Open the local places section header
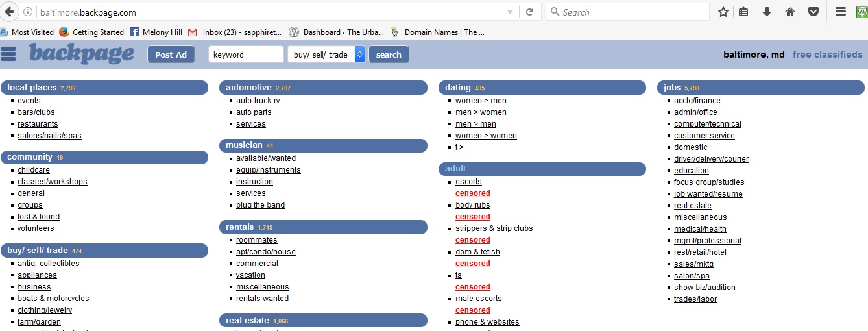 (104, 88)
